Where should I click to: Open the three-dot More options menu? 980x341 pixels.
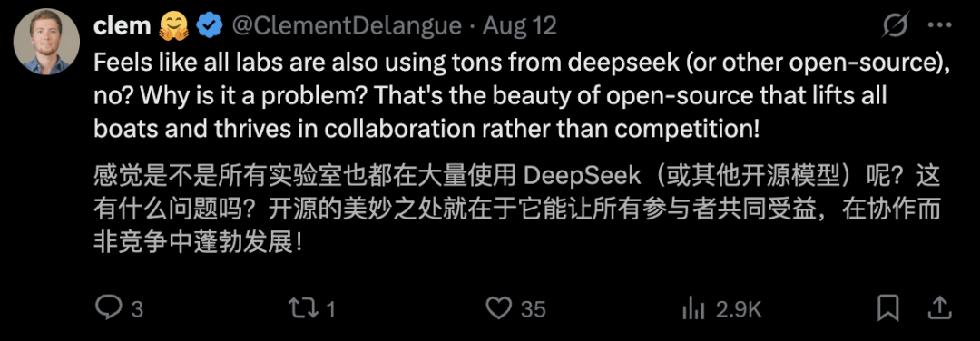pos(940,26)
